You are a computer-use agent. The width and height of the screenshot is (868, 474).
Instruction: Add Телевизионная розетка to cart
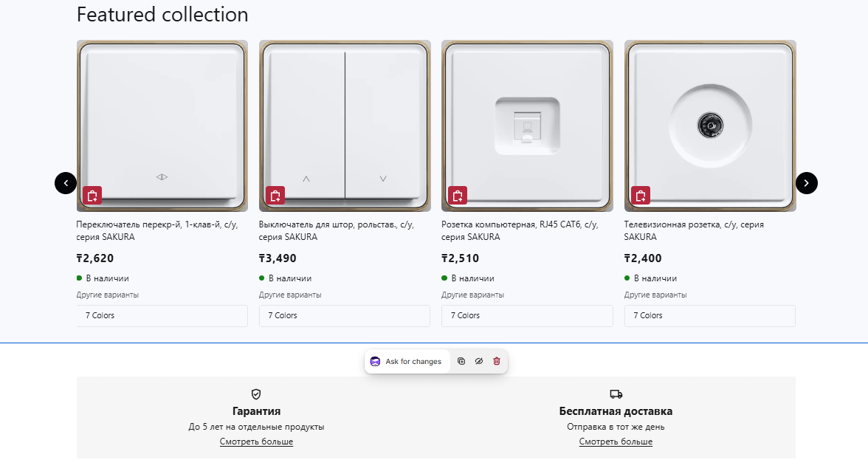tap(641, 196)
